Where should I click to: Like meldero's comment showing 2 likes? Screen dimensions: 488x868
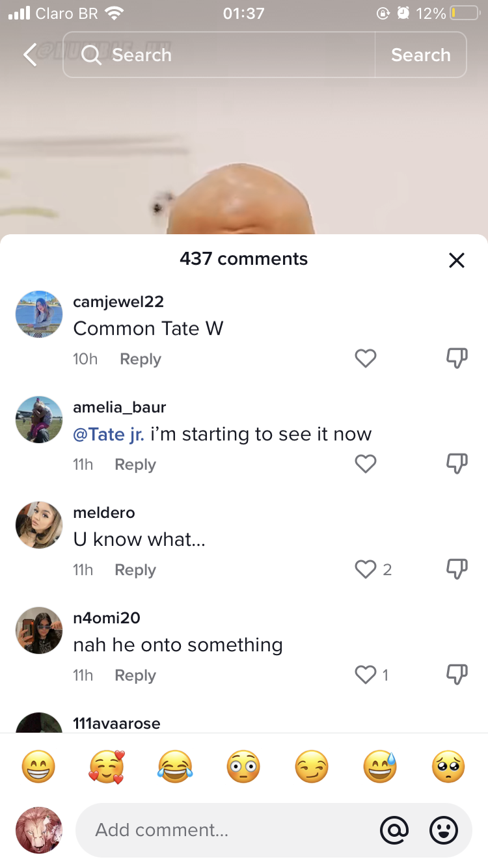[x=366, y=569]
